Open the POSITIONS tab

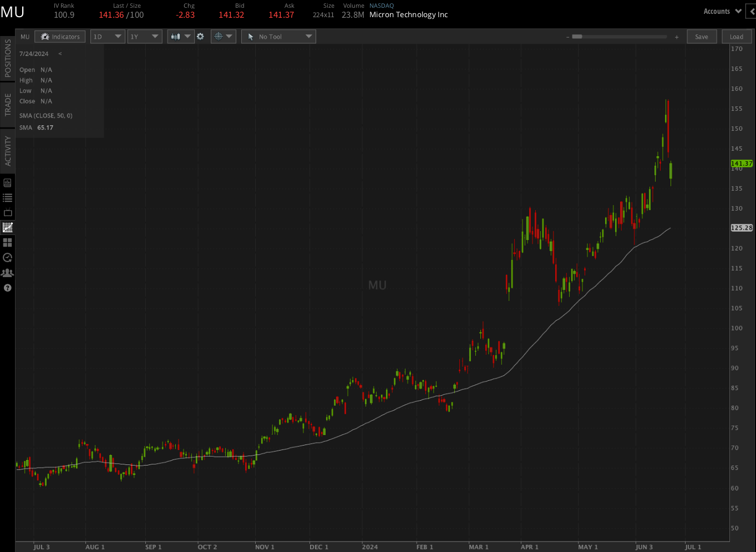pos(7,61)
